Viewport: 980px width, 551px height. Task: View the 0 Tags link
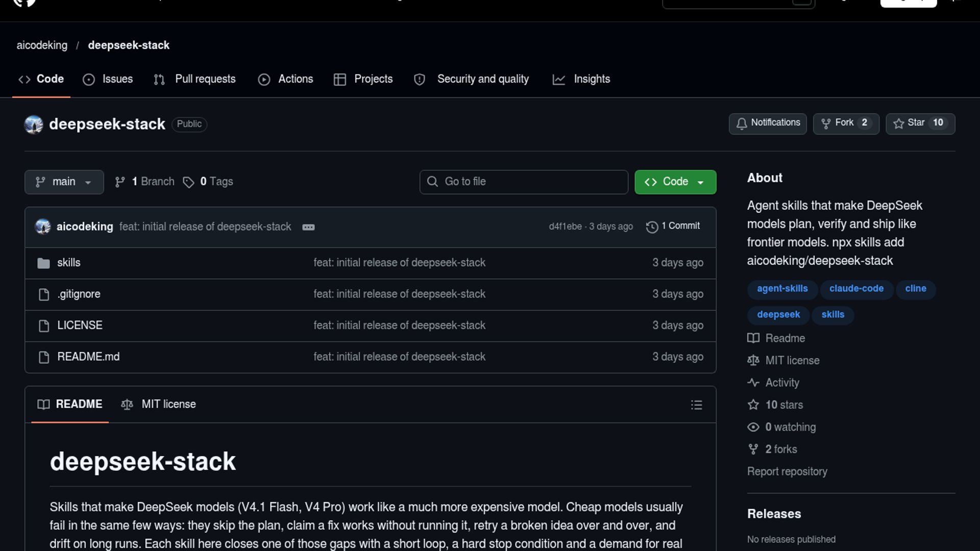click(x=208, y=182)
